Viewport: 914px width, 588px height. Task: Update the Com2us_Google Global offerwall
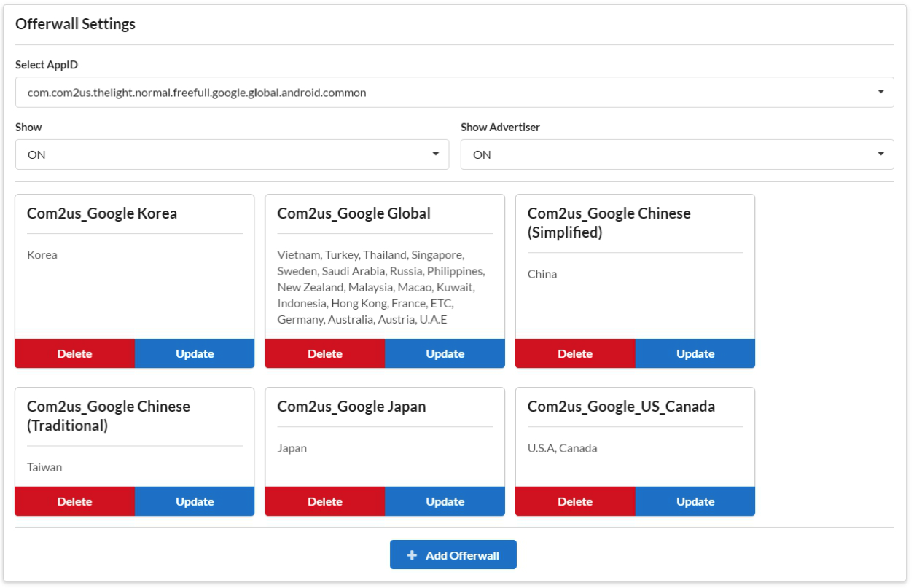445,353
